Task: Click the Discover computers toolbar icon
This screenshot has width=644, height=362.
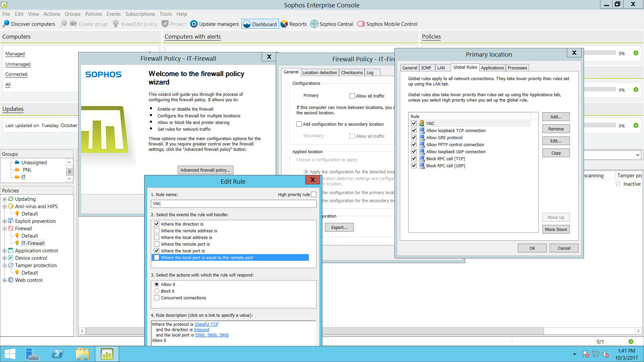Action: [6, 24]
